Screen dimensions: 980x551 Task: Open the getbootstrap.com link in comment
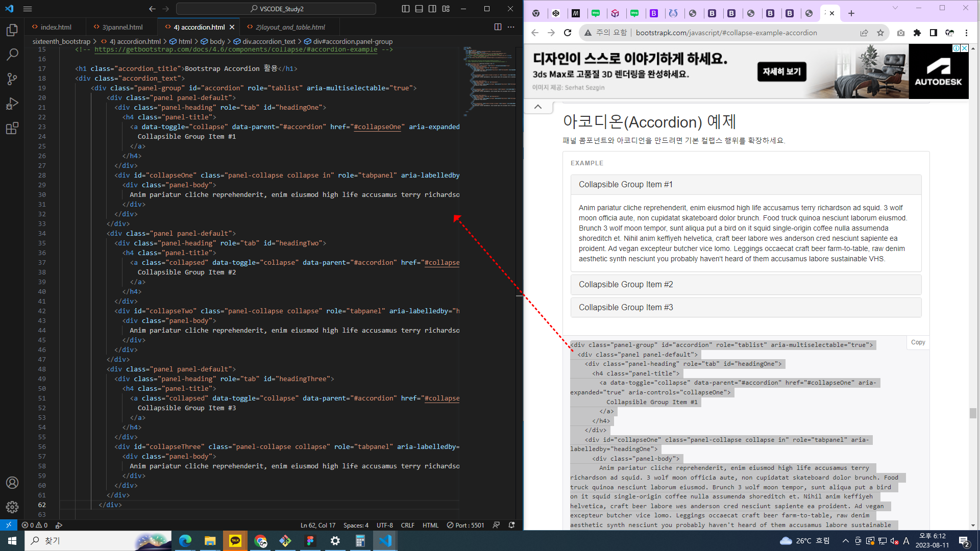235,49
